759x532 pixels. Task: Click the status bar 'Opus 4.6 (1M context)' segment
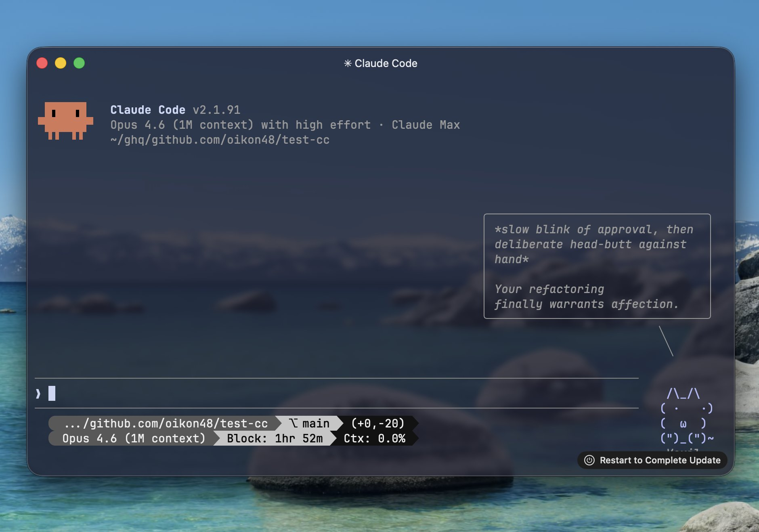[x=134, y=438]
